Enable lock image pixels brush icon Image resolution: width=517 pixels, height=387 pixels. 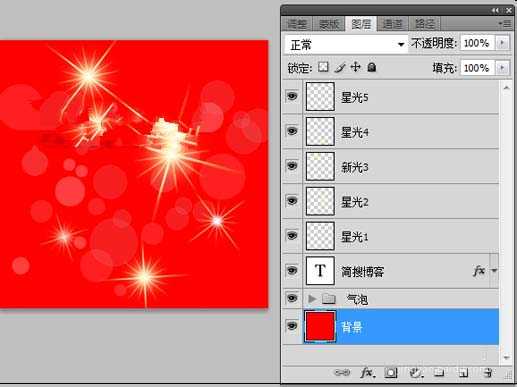(339, 67)
